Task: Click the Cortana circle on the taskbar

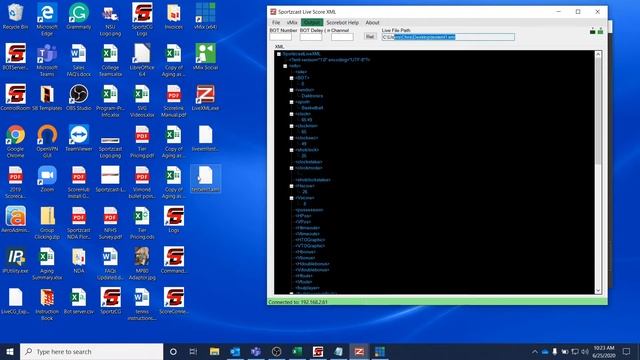Action: pos(173,351)
